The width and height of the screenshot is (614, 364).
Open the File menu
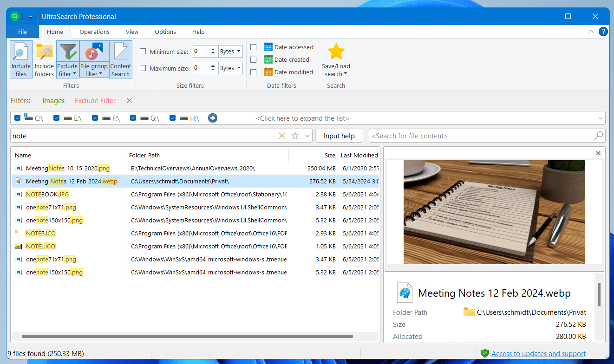(x=22, y=32)
